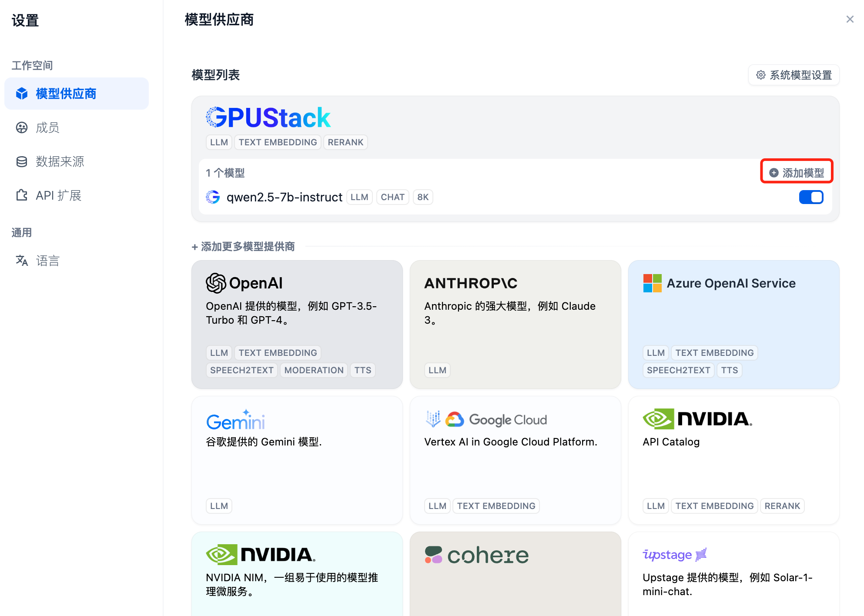The image size is (864, 616).
Task: Switch to the 模型供应商 menu item
Action: tap(66, 93)
